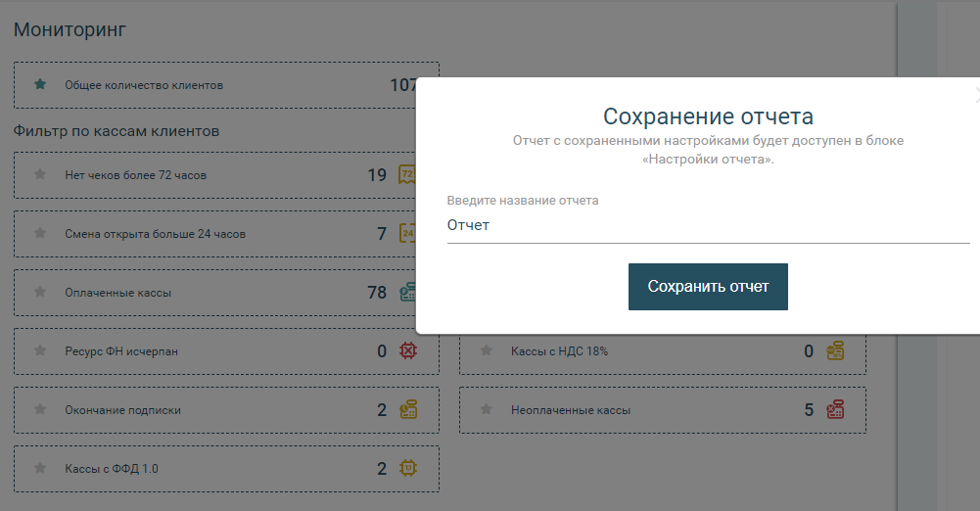Toggle star for Кассы с НДС 18%
Viewport: 980px width, 511px height.
coord(487,350)
